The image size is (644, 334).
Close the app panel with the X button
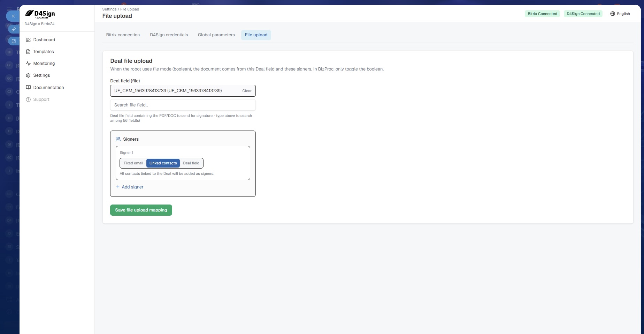13,16
